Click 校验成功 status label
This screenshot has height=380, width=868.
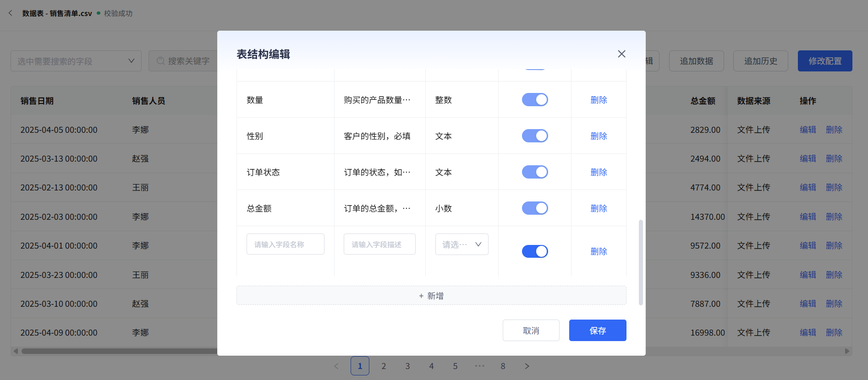coord(118,13)
